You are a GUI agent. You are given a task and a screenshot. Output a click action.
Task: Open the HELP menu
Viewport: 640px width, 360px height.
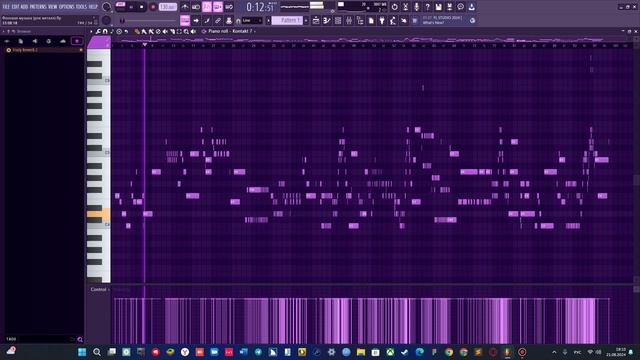(x=93, y=7)
